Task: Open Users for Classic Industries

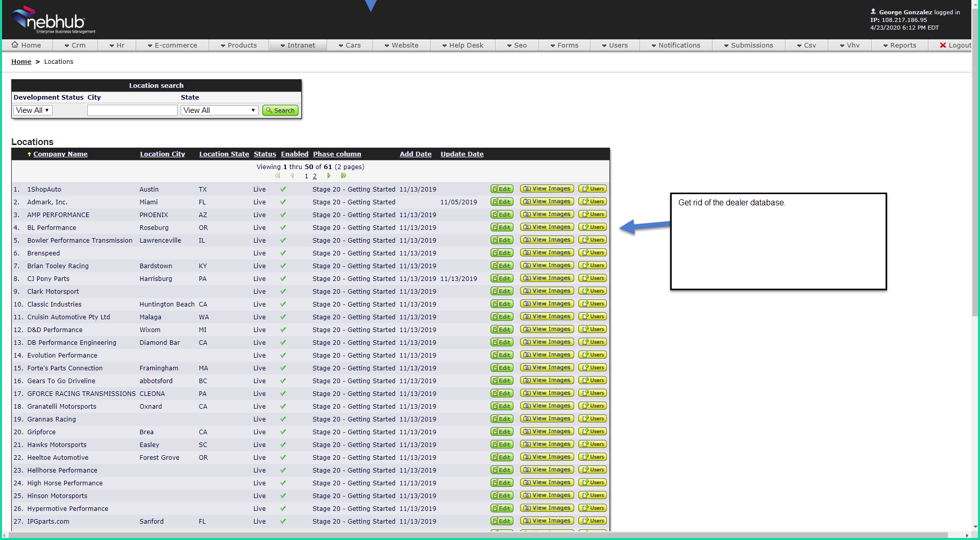Action: tap(593, 304)
